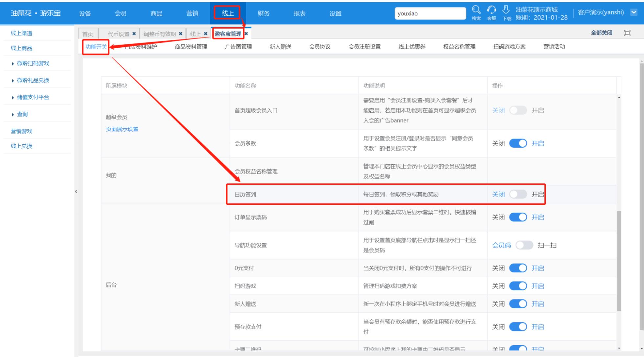Close the 盈客宝管理 tab
This screenshot has height=357, width=644.
pos(246,34)
